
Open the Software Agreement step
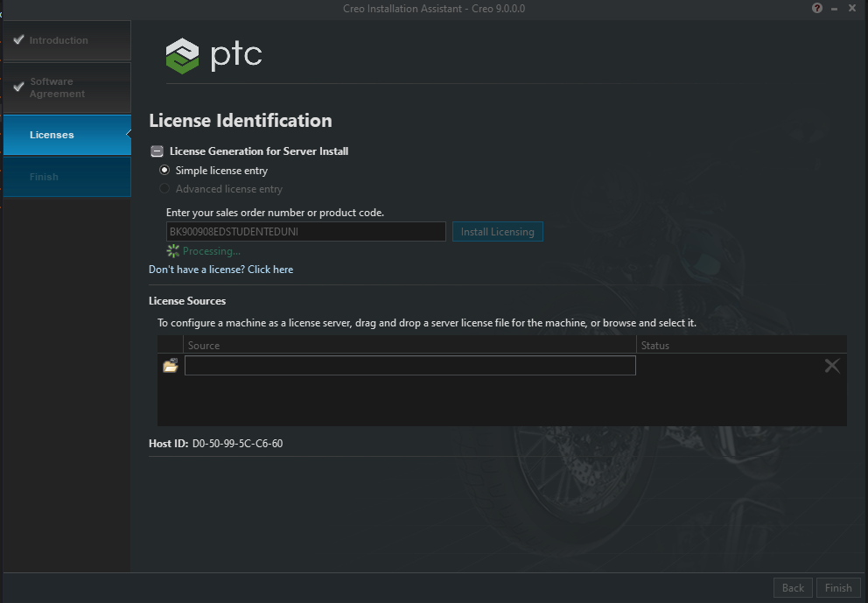click(66, 88)
